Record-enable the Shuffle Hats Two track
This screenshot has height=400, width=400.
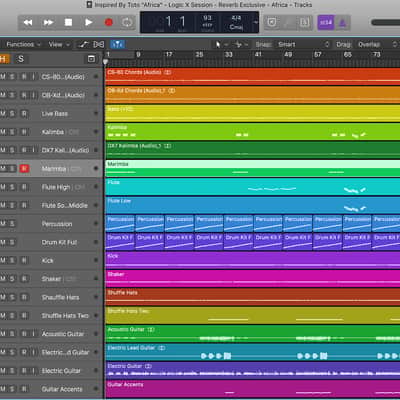pos(24,315)
